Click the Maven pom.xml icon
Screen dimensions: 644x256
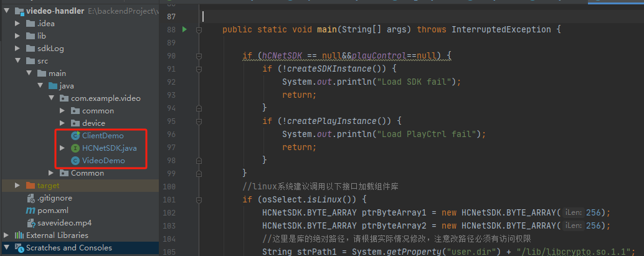(31, 211)
